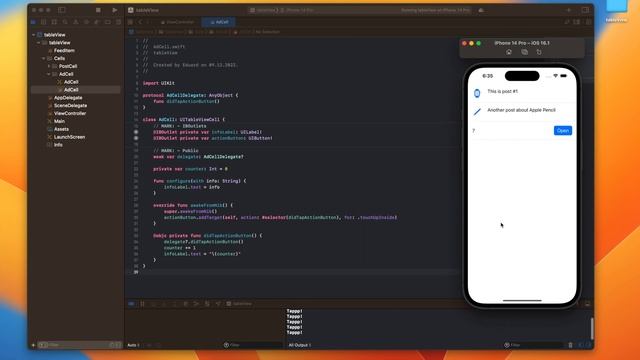Tap 'Another post about Apple Pencil' row
This screenshot has width=640, height=360.
[x=522, y=111]
